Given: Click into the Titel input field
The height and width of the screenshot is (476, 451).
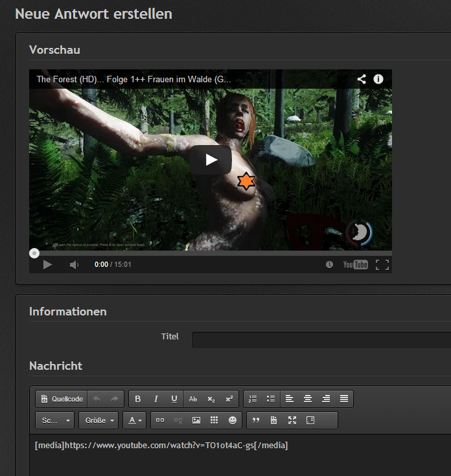Looking at the screenshot, I should [x=321, y=340].
